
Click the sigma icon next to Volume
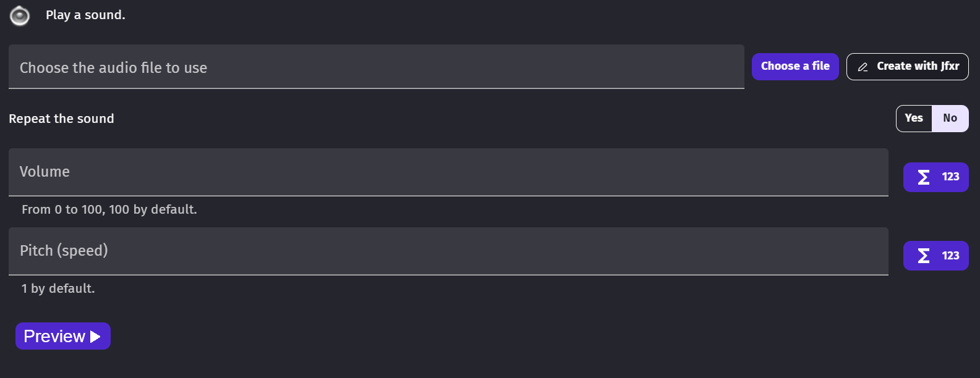924,177
